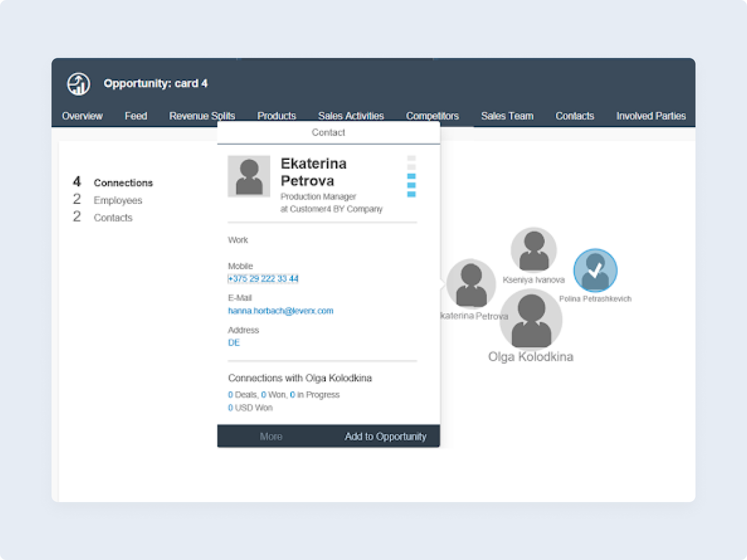Select the Sales Team tab
Viewport: 747px width, 560px height.
[507, 116]
